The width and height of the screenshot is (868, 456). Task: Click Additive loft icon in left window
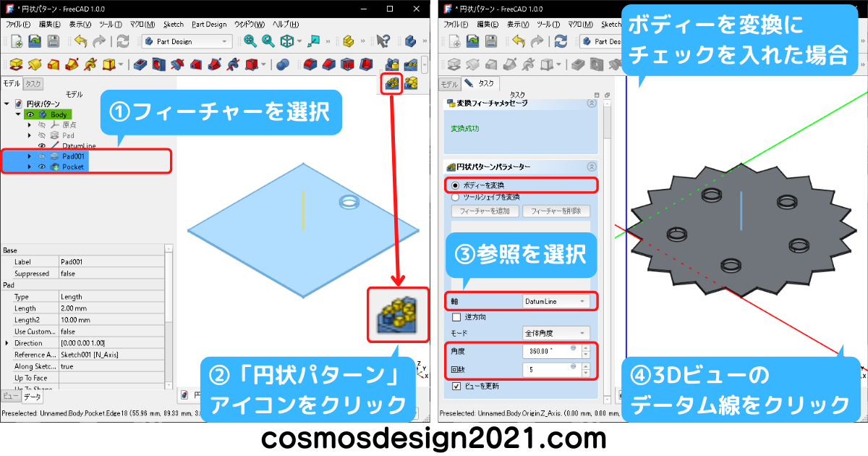[53, 64]
